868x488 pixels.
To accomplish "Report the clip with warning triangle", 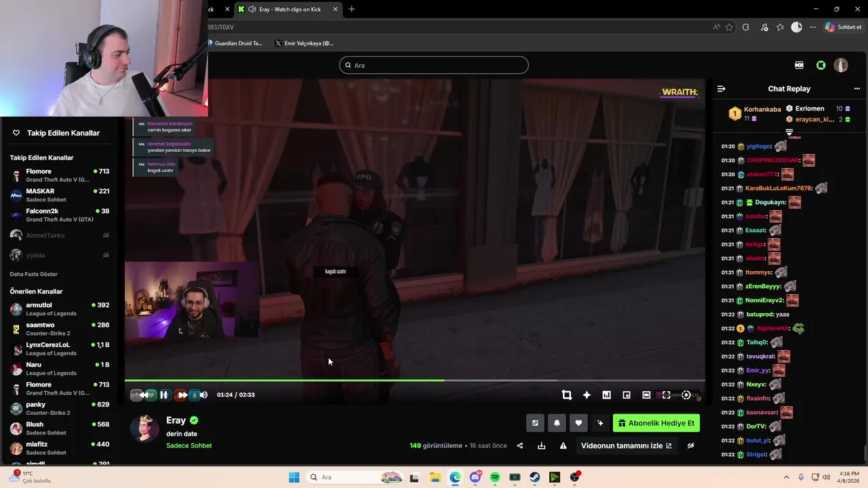I will (563, 446).
